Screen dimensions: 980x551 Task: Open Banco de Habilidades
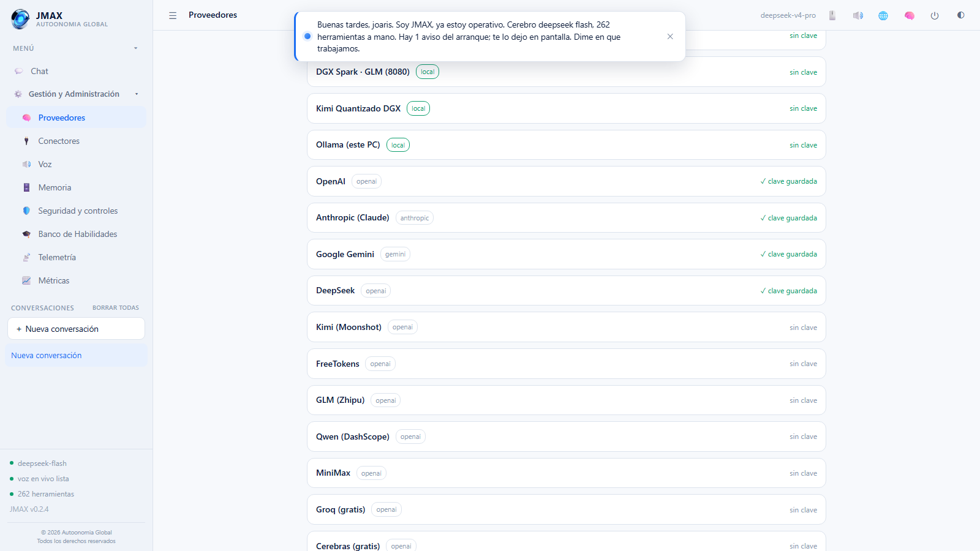(77, 234)
